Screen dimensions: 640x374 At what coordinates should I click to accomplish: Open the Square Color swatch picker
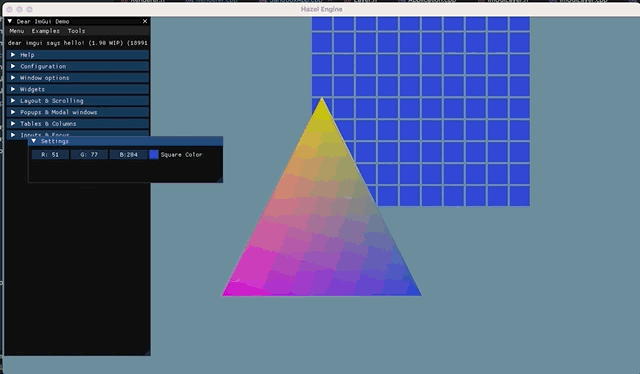154,154
